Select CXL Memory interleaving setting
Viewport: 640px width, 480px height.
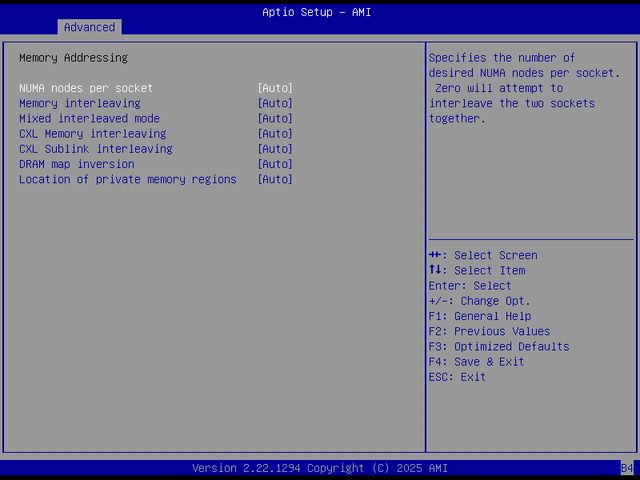(x=93, y=134)
